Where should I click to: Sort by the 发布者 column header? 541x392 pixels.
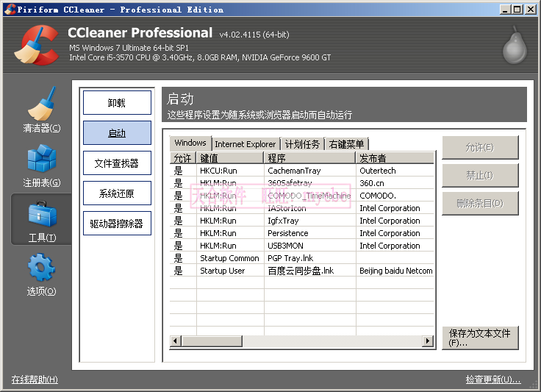(x=395, y=157)
